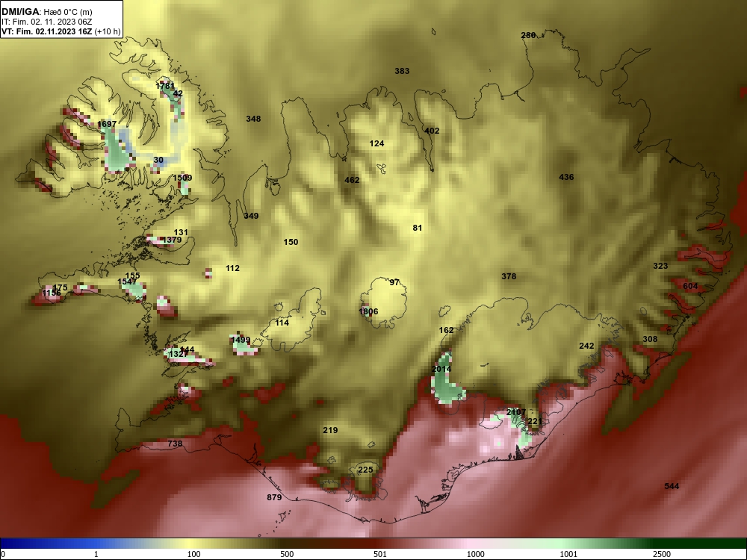This screenshot has height=560, width=747.
Task: Select the map value 1156 on the western peninsula
Action: click(52, 293)
